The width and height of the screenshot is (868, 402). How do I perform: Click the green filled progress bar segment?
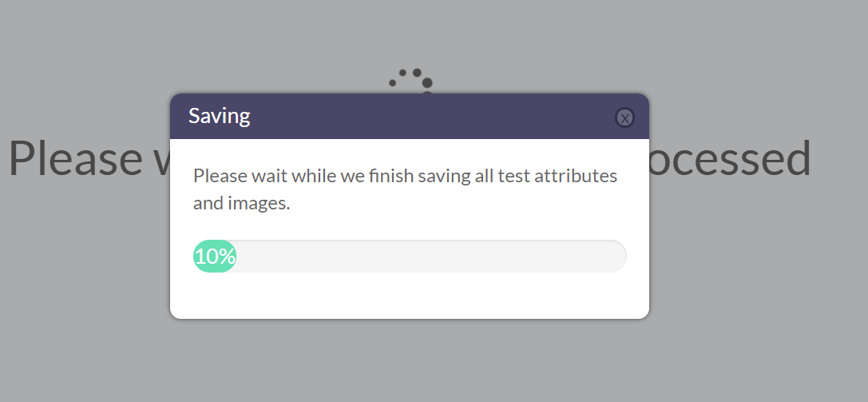tap(215, 256)
